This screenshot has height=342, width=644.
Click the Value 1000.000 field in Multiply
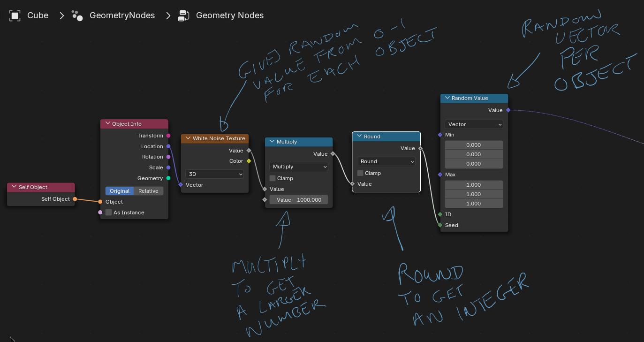click(299, 200)
